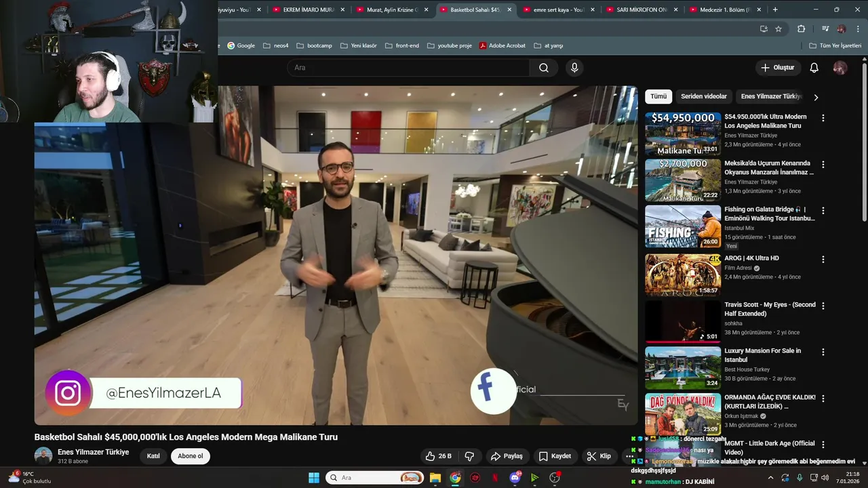Open the AROG movie thumbnail

[683, 274]
